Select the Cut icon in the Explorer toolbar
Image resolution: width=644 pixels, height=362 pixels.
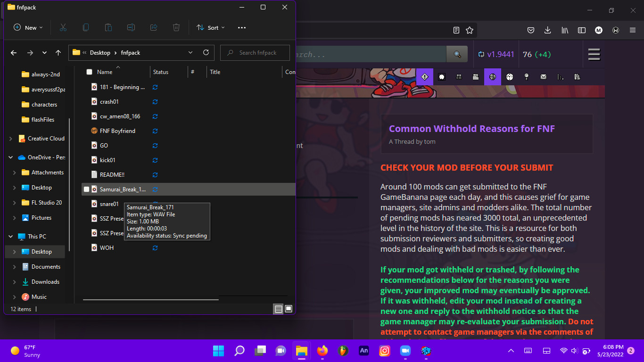click(x=63, y=27)
